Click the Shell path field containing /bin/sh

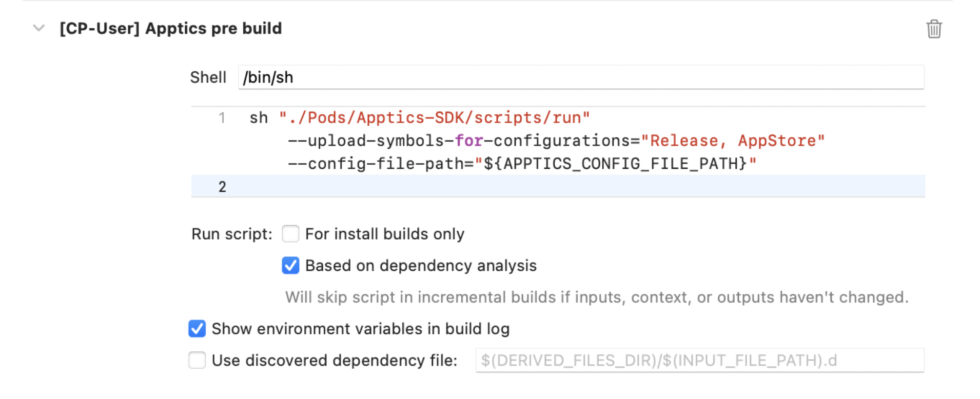tap(581, 77)
